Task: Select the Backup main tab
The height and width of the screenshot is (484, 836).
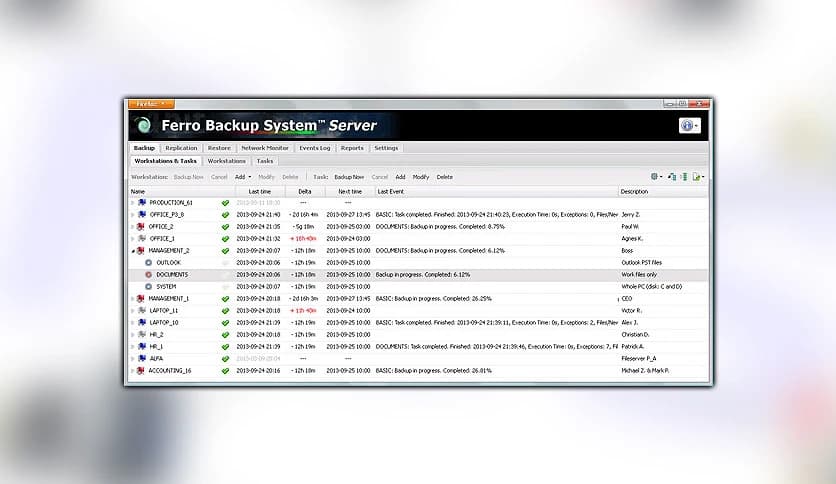Action: (x=144, y=148)
